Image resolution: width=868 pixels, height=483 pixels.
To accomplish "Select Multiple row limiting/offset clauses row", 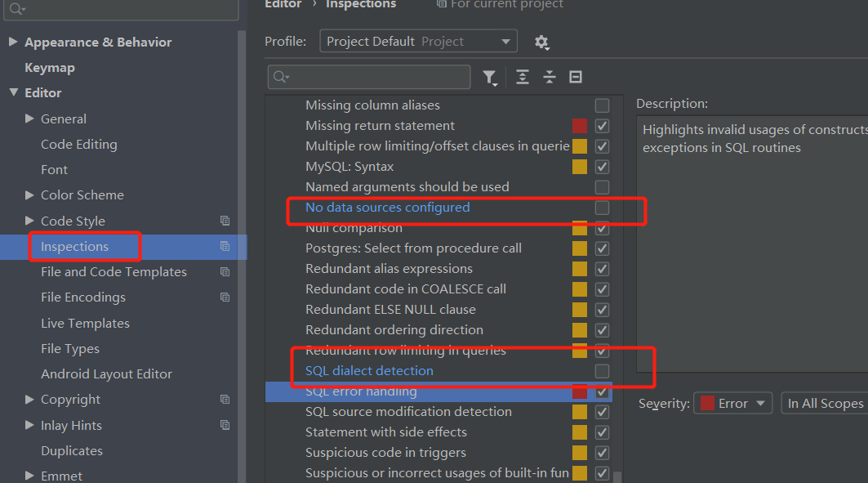I will 438,146.
